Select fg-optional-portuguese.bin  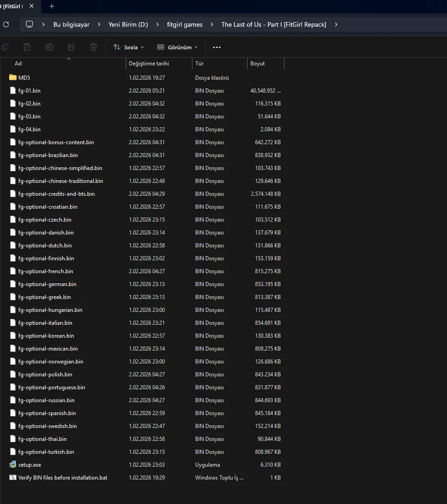(52, 387)
